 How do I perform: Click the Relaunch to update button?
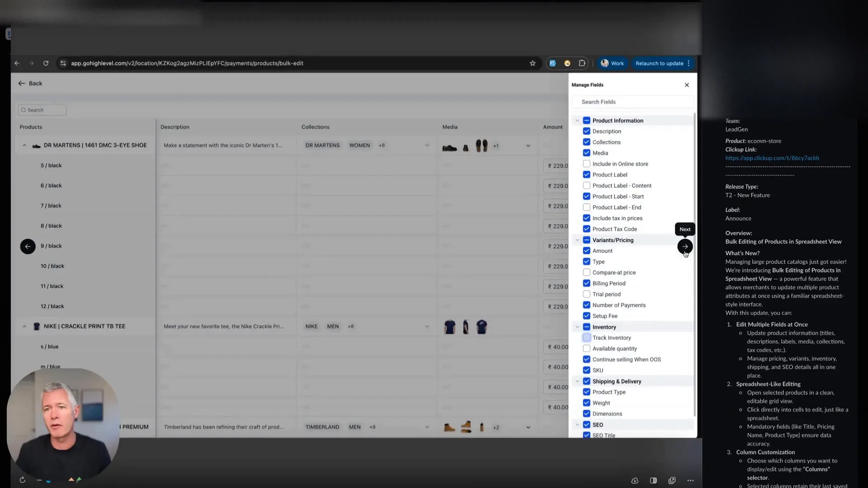click(660, 63)
